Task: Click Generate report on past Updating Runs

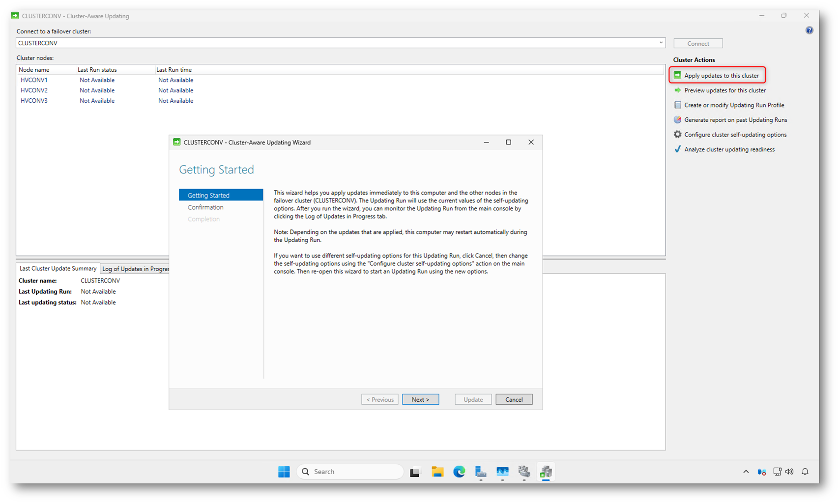Action: pyautogui.click(x=736, y=119)
